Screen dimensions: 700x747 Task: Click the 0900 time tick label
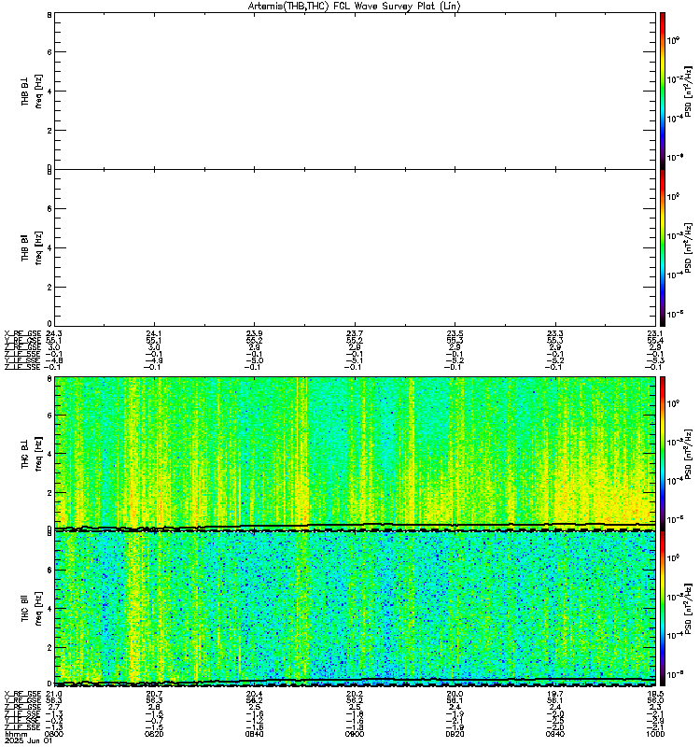(x=355, y=734)
